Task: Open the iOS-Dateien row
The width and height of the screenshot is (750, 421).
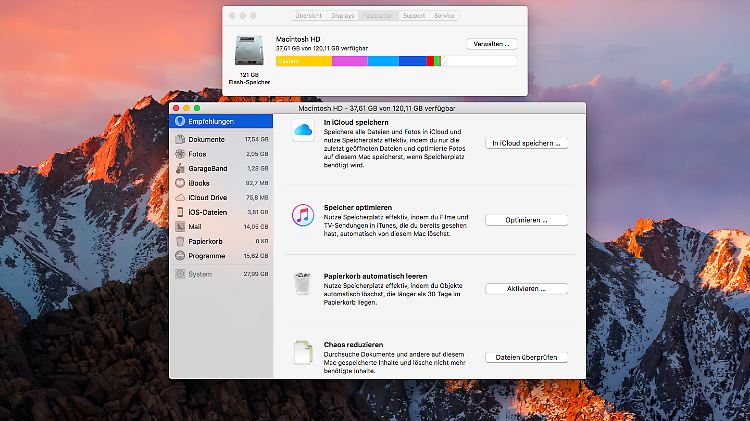Action: [x=221, y=212]
